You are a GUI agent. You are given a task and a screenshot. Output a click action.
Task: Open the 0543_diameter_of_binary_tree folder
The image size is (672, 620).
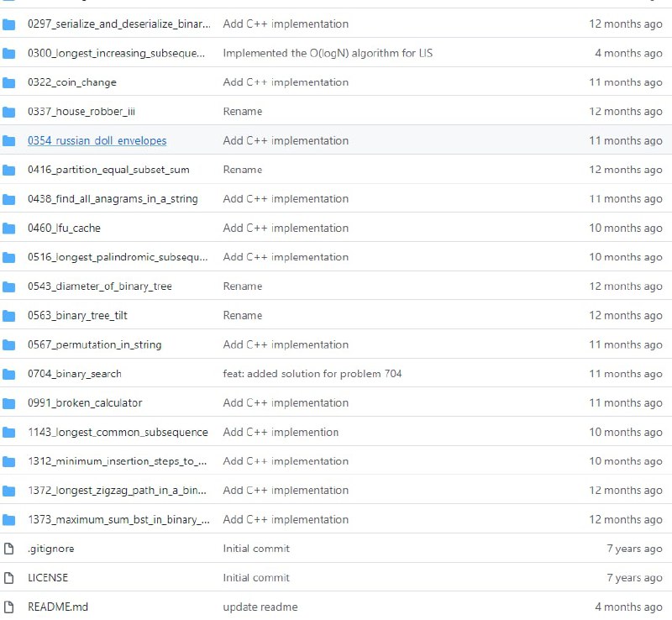tap(99, 286)
